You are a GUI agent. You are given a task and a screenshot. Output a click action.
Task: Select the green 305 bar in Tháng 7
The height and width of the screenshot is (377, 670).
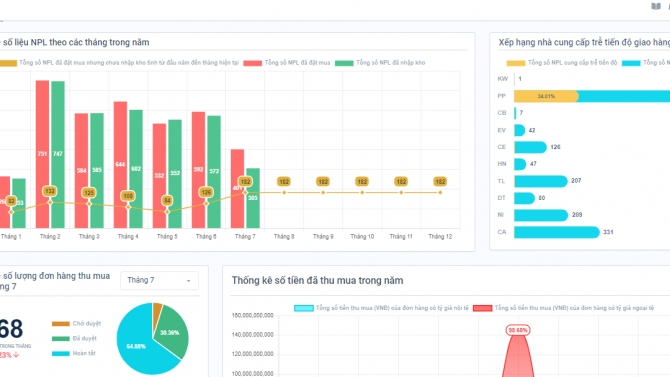point(253,198)
